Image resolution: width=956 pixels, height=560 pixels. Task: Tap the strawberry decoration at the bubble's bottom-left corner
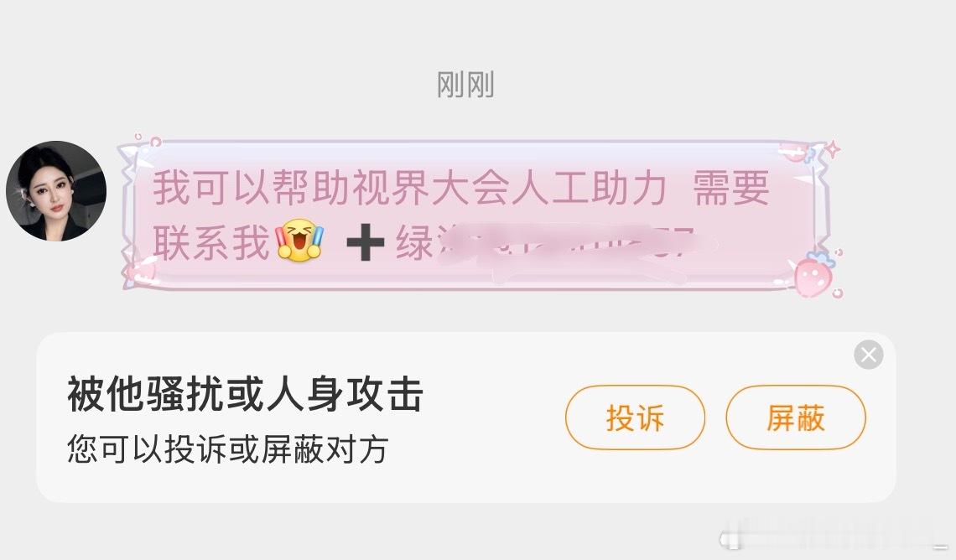pyautogui.click(x=139, y=271)
